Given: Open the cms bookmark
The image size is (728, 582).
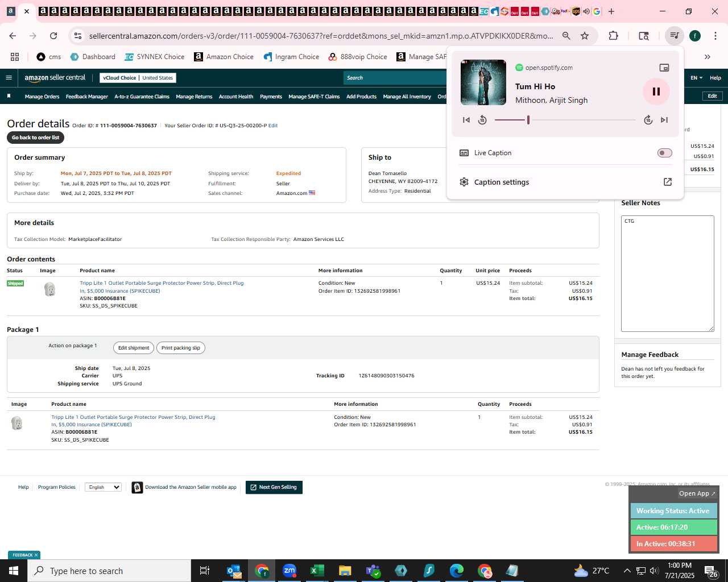Looking at the screenshot, I should pyautogui.click(x=49, y=57).
